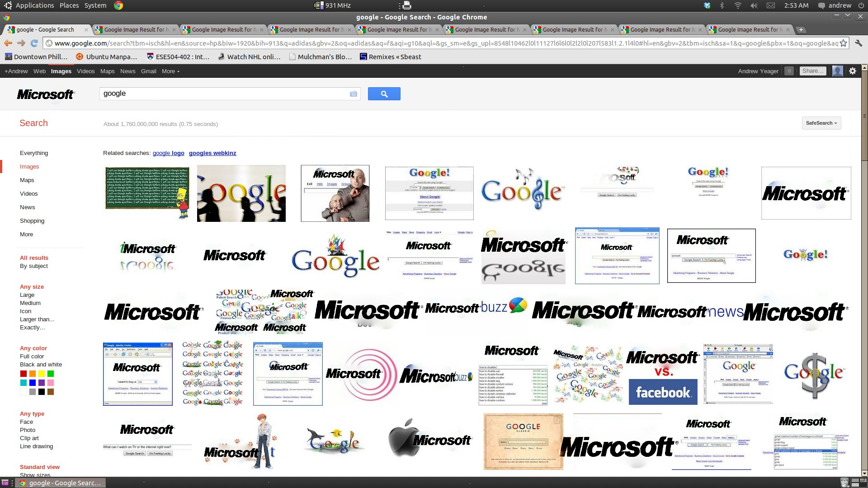Open a new tab with plus button
This screenshot has width=868, height=488.
[801, 30]
